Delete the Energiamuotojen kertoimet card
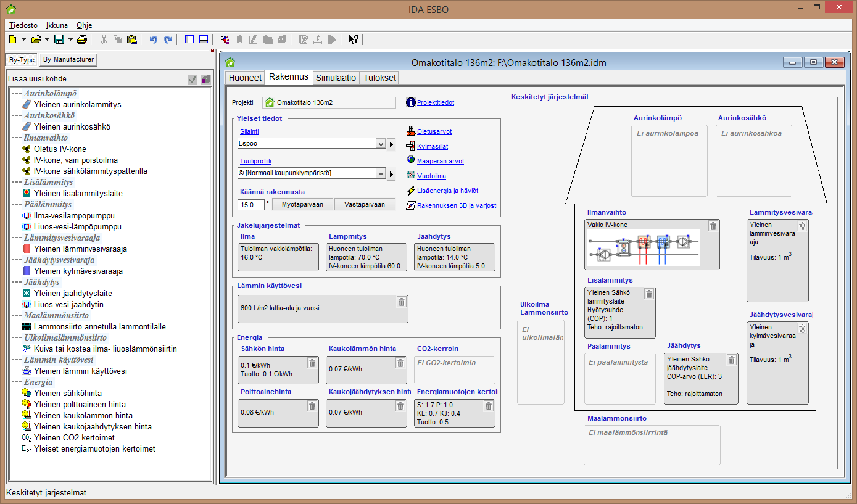 (x=488, y=406)
